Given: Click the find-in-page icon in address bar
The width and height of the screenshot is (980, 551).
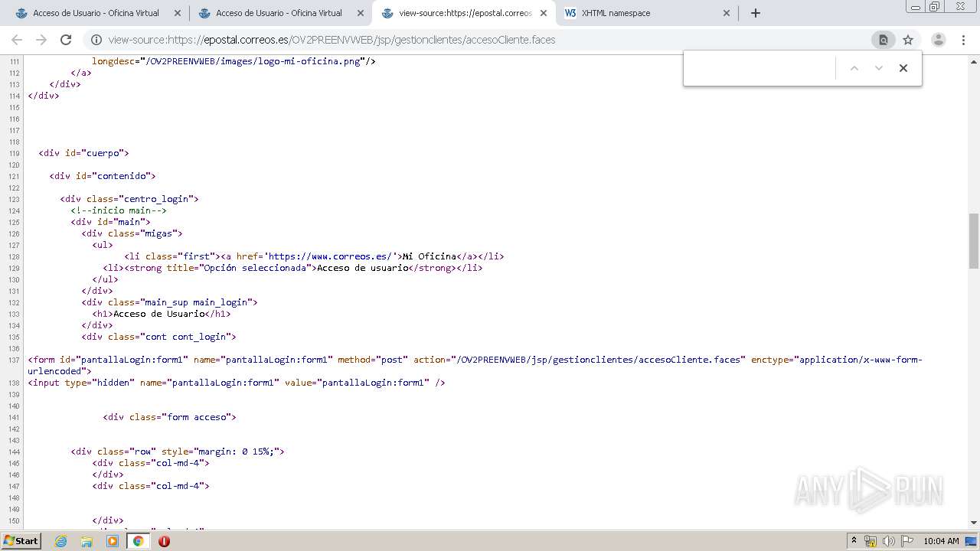Looking at the screenshot, I should point(883,40).
